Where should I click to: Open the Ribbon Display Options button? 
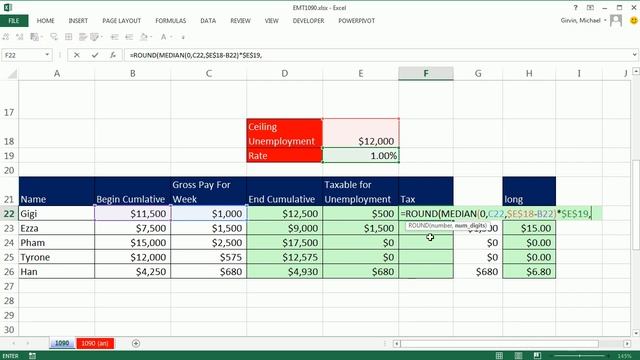click(590, 8)
